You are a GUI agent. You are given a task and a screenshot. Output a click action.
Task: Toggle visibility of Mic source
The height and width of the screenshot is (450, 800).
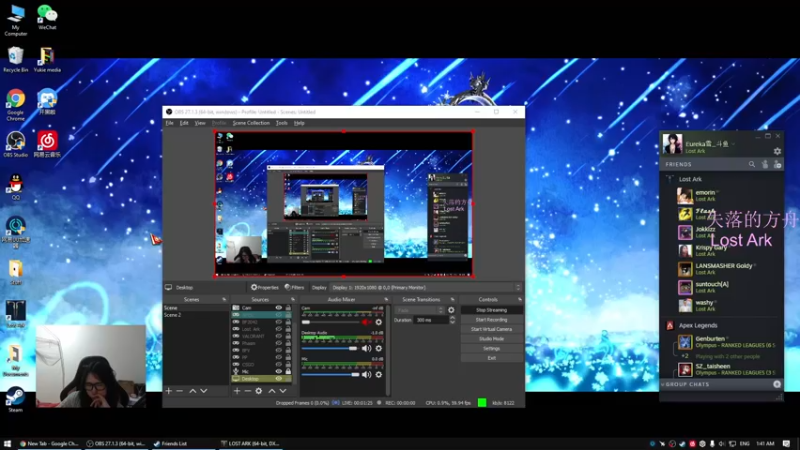[x=279, y=371]
